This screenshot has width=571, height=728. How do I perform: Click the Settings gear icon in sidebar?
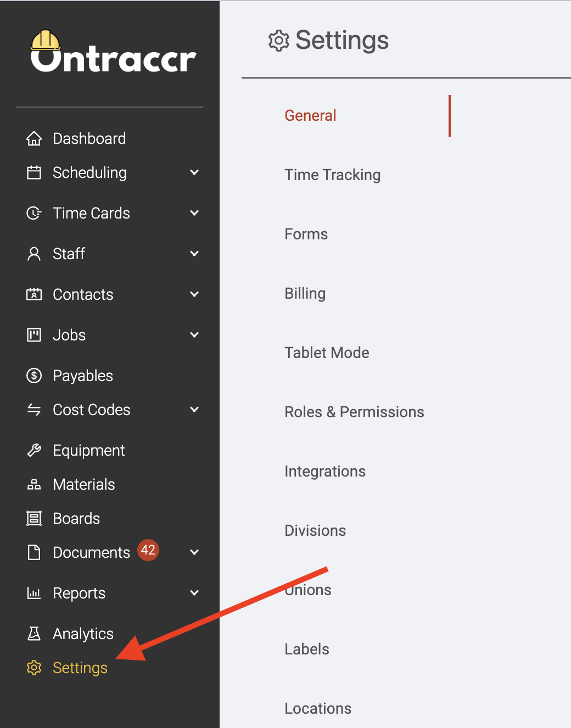click(x=34, y=668)
